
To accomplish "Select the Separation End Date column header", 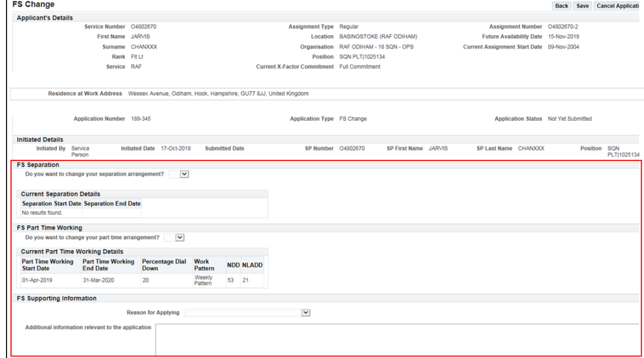I will [112, 204].
